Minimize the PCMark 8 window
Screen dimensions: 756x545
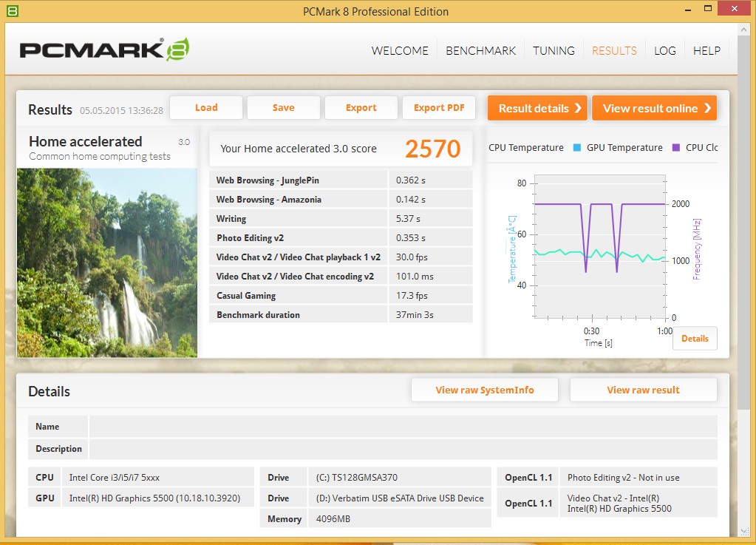[x=688, y=9]
